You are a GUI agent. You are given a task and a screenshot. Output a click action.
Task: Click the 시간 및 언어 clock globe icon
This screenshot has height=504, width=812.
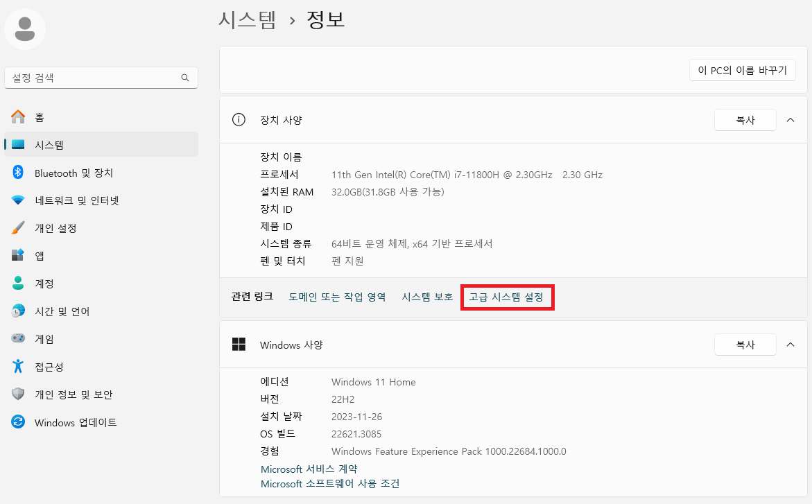click(18, 311)
